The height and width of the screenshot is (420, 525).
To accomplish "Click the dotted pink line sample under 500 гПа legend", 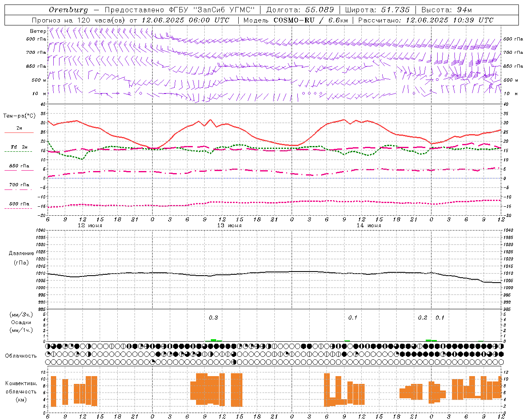I will click(18, 209).
